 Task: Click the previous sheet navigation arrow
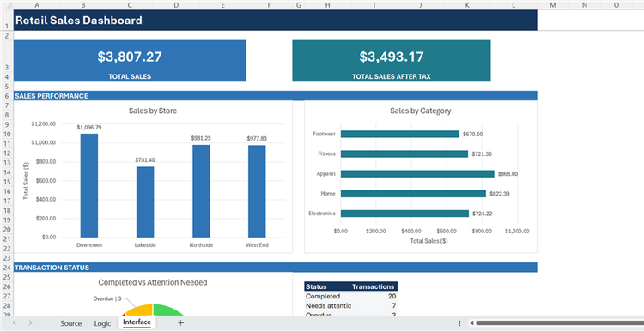click(15, 322)
